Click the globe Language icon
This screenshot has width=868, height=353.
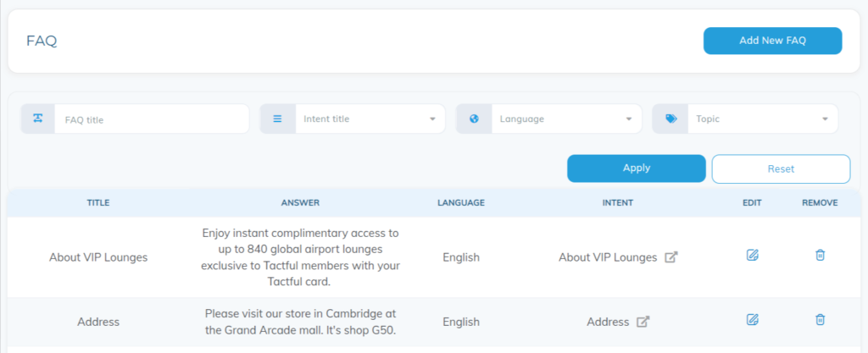(x=474, y=119)
